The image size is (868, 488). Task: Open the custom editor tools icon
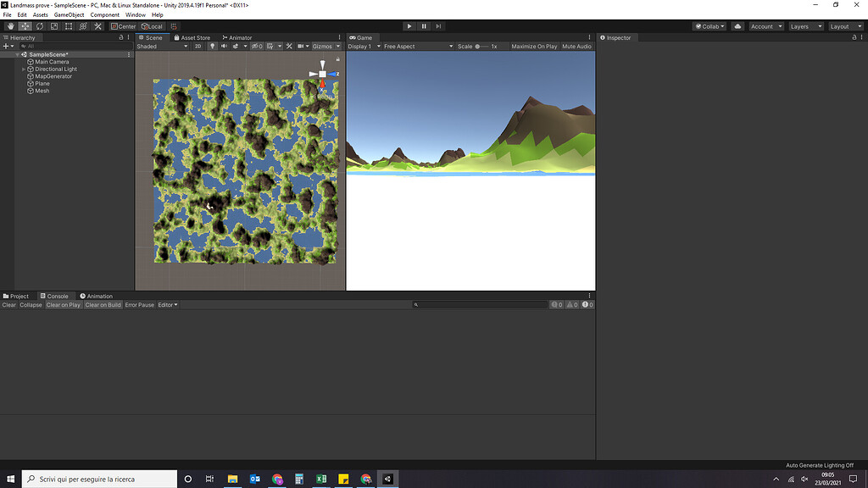pyautogui.click(x=97, y=26)
